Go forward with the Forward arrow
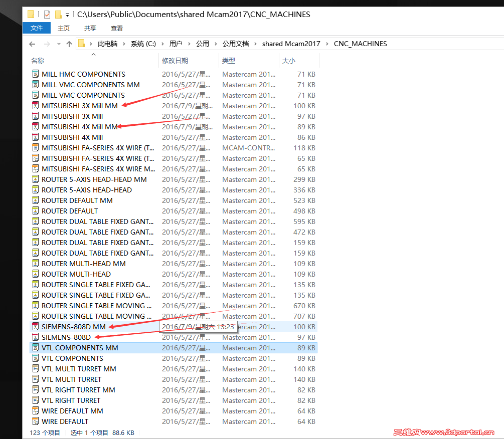The height and width of the screenshot is (439, 504). tap(47, 44)
